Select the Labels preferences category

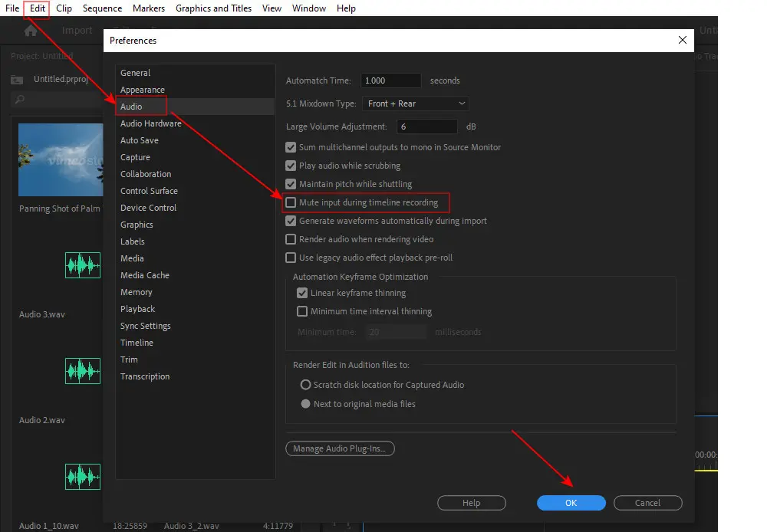pos(195,241)
